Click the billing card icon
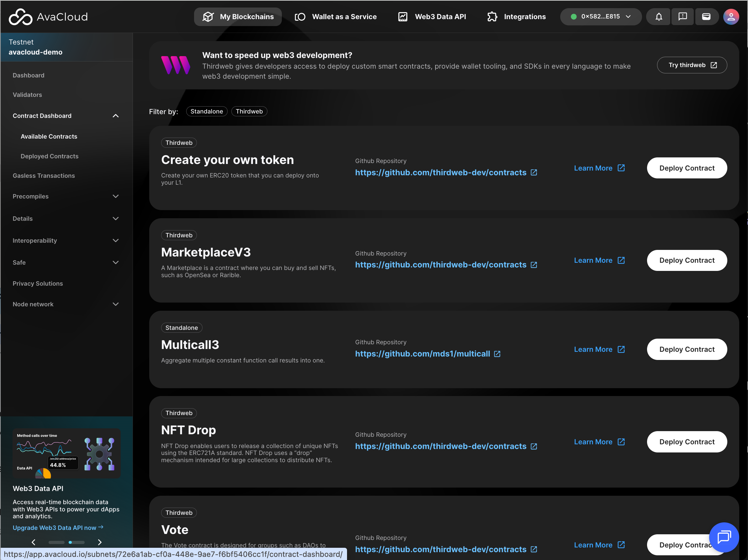Image resolution: width=748 pixels, height=560 pixels. (x=706, y=17)
